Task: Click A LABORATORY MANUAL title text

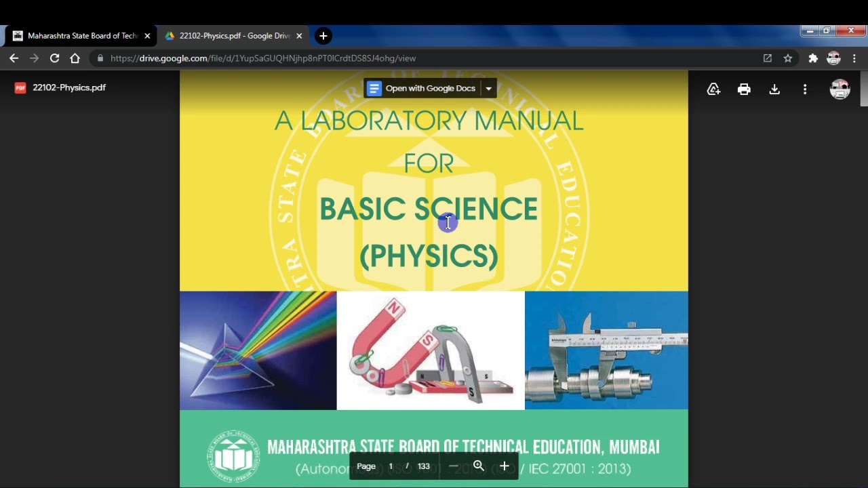Action: pos(429,121)
